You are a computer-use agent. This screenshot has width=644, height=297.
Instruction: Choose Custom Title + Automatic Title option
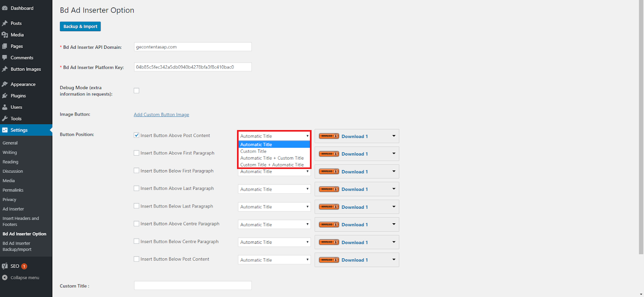click(x=274, y=165)
